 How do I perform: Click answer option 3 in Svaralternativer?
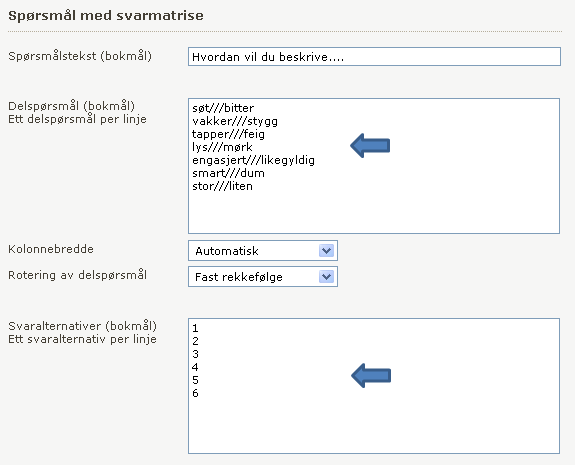195,354
